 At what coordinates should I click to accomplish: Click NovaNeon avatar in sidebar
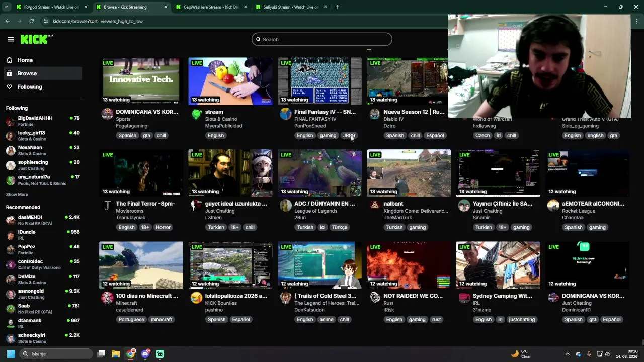11,150
